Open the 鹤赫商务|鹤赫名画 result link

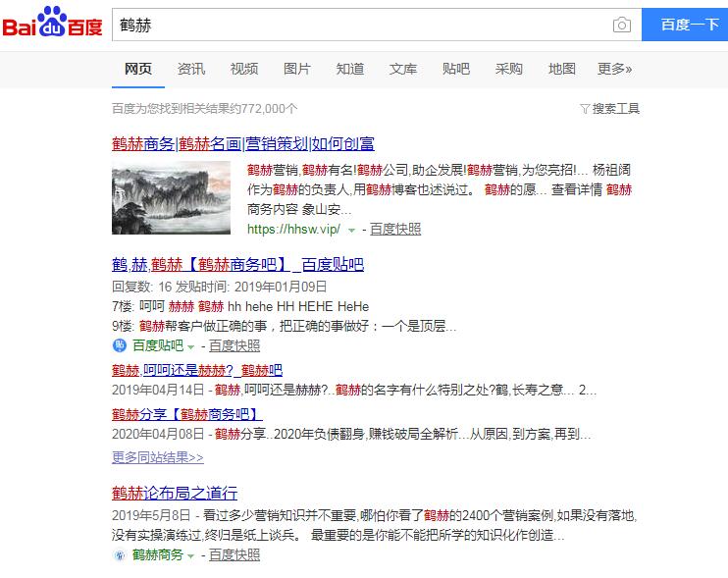(242, 143)
